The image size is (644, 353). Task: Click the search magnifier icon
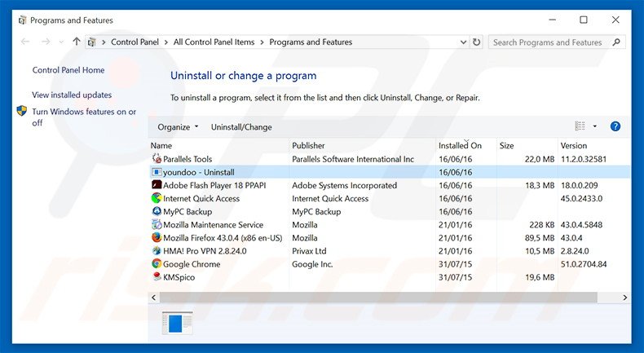coord(616,42)
